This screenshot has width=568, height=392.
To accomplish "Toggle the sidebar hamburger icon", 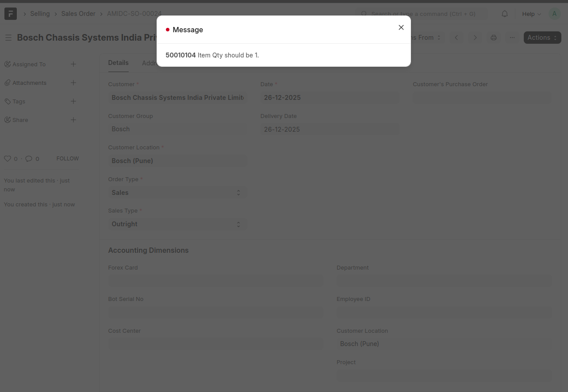I will point(8,38).
